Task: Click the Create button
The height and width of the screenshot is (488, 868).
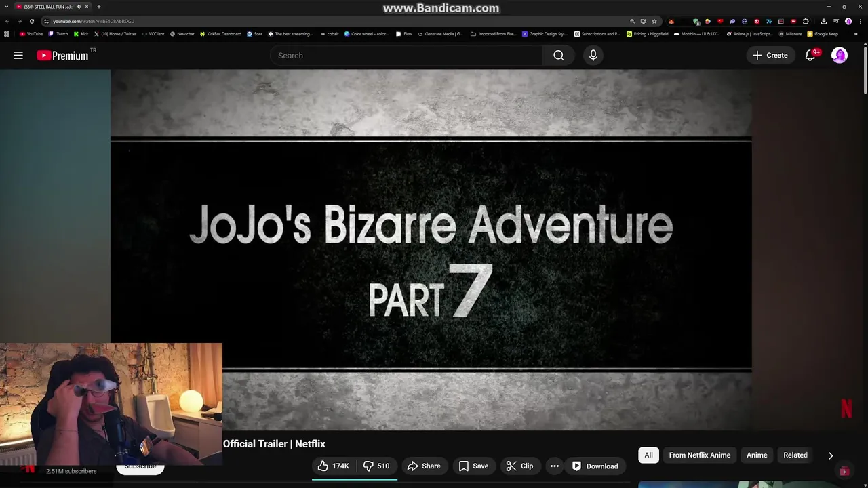Action: (x=770, y=56)
